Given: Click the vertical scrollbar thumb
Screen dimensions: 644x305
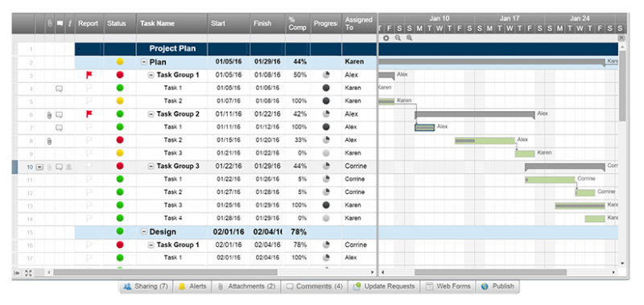Looking at the screenshot, I should (x=621, y=86).
